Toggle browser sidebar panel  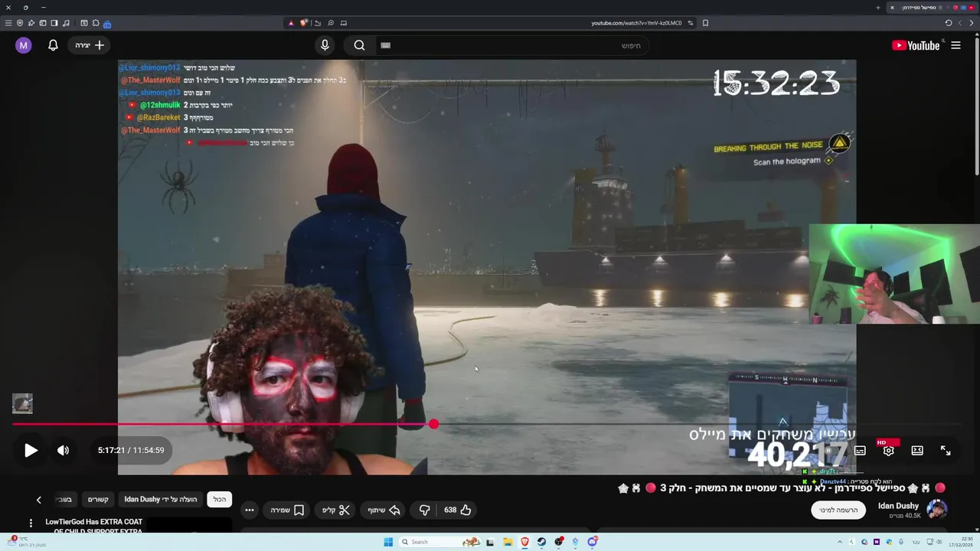click(54, 23)
